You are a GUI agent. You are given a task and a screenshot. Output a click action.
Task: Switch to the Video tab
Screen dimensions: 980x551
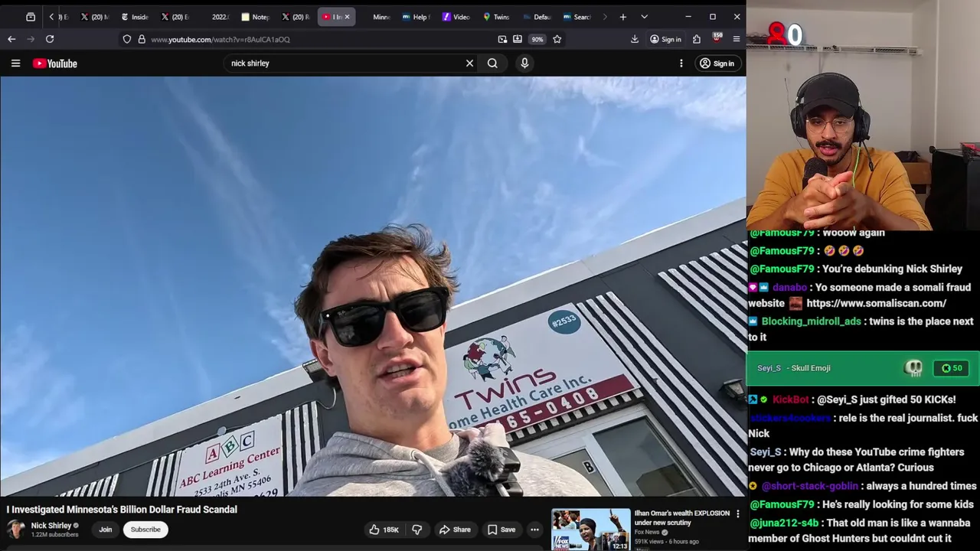(x=456, y=17)
